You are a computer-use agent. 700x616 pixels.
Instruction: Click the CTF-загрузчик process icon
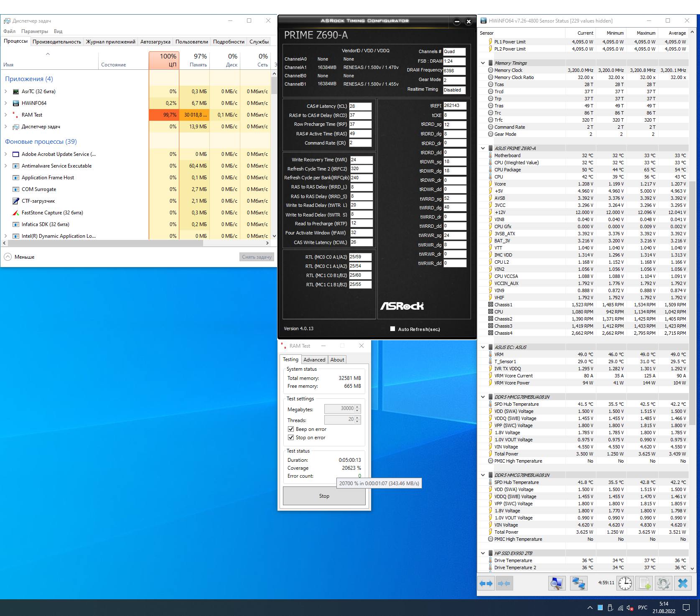tap(16, 201)
